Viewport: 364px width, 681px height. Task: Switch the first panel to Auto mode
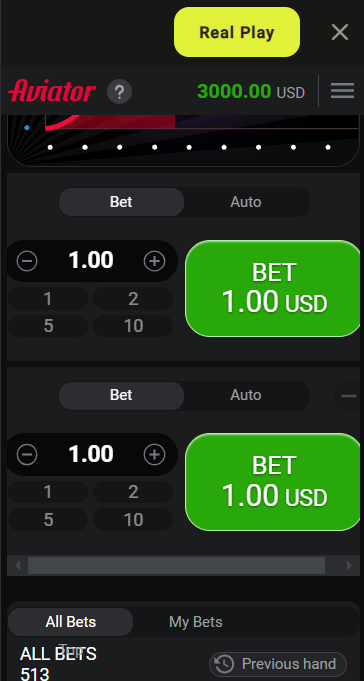click(x=246, y=202)
